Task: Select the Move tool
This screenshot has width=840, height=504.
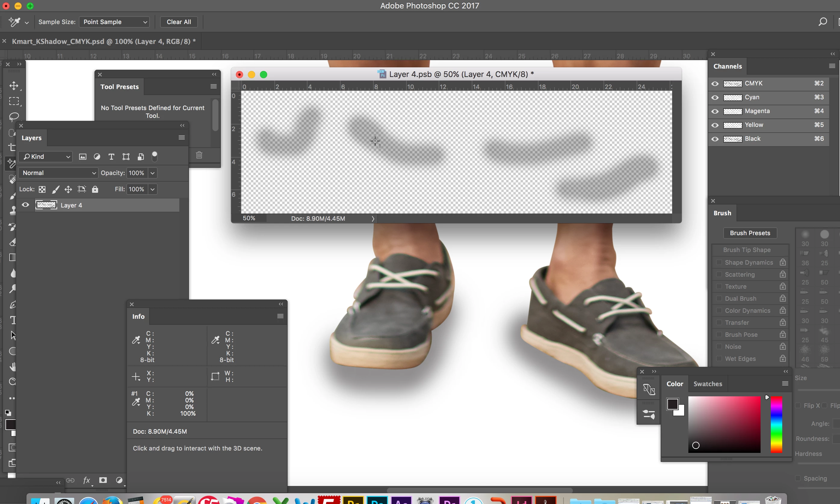Action: [x=14, y=86]
